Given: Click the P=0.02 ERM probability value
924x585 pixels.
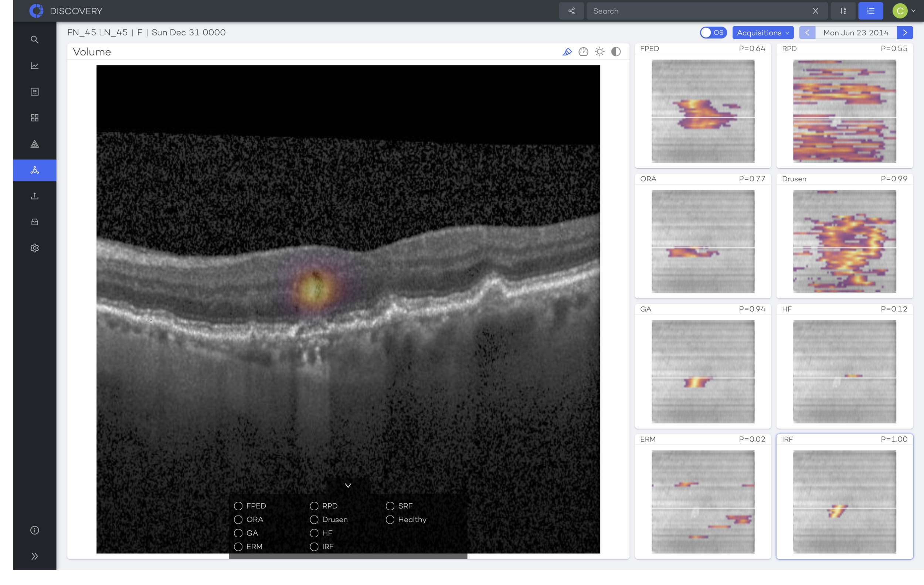Looking at the screenshot, I should 752,440.
